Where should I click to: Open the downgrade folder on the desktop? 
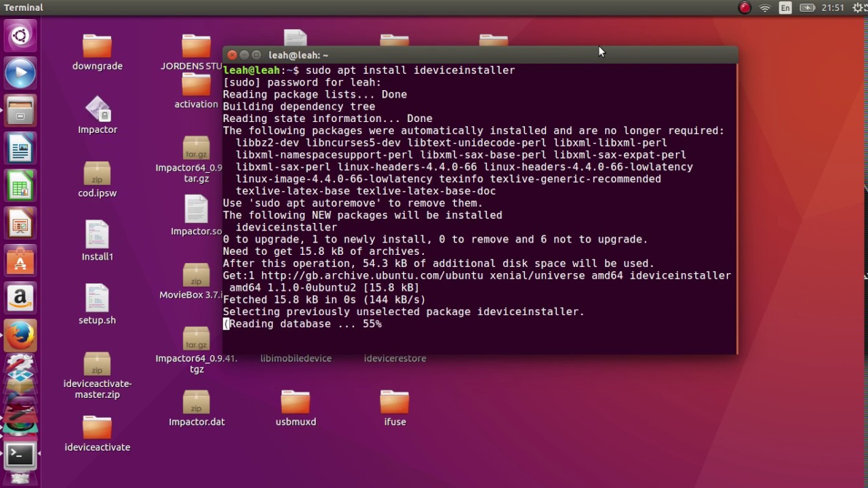[x=97, y=53]
